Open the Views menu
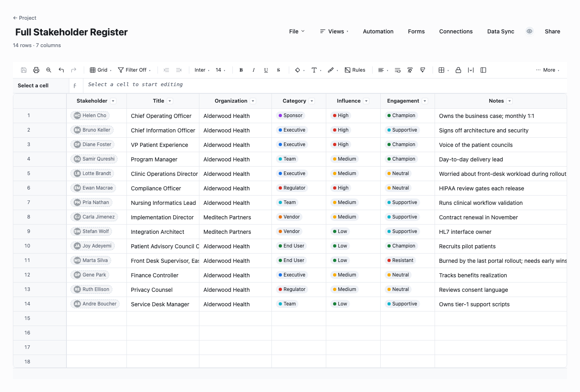Screen dimensions: 580x392 coord(334,31)
